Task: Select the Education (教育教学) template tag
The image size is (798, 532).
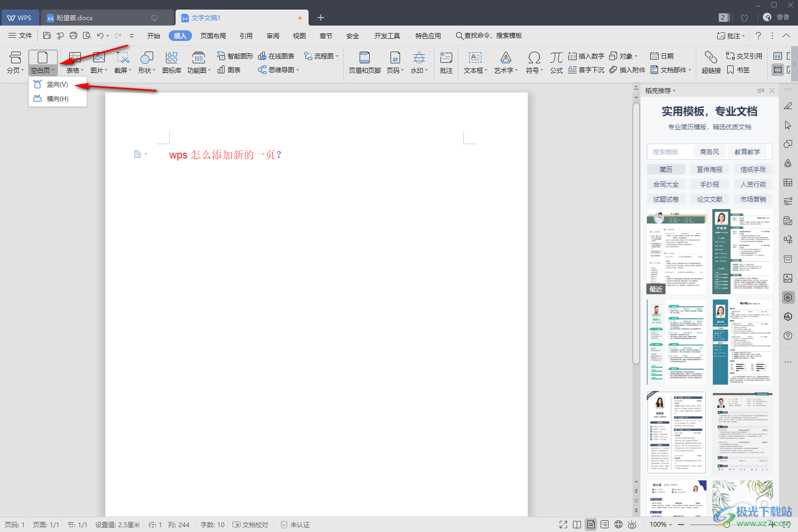Action: tap(747, 152)
